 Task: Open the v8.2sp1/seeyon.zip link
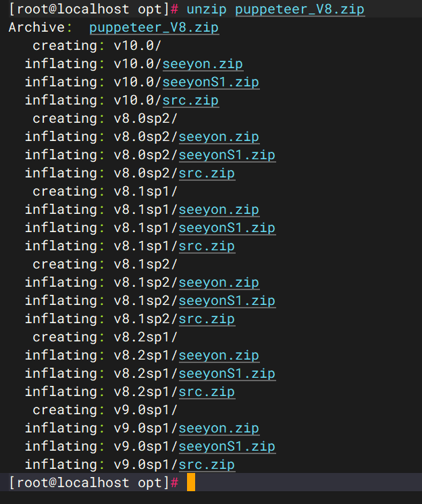coord(219,356)
